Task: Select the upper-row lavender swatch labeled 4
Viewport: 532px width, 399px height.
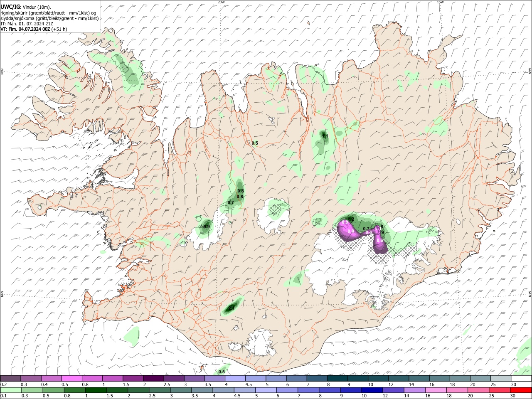Action: (234, 379)
